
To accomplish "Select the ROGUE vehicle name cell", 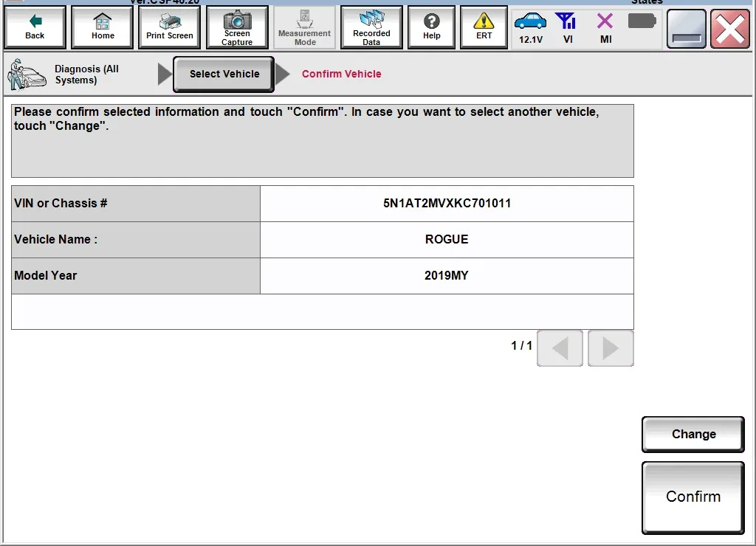I will pos(447,240).
